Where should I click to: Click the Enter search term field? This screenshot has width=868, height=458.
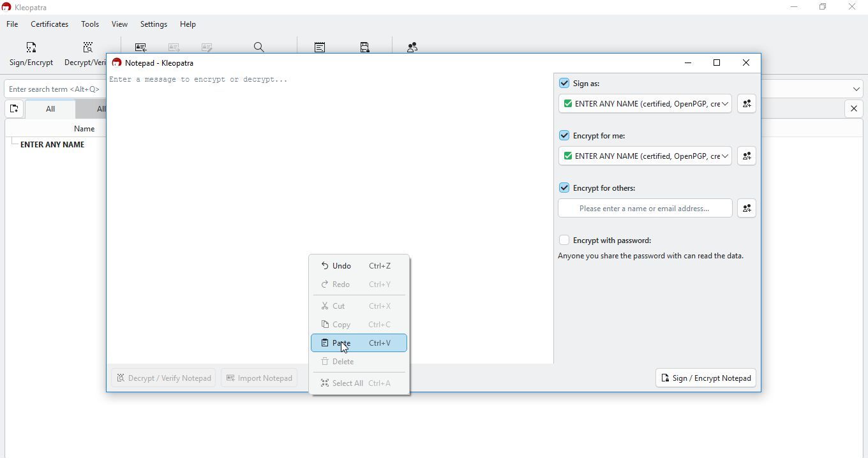click(x=55, y=89)
